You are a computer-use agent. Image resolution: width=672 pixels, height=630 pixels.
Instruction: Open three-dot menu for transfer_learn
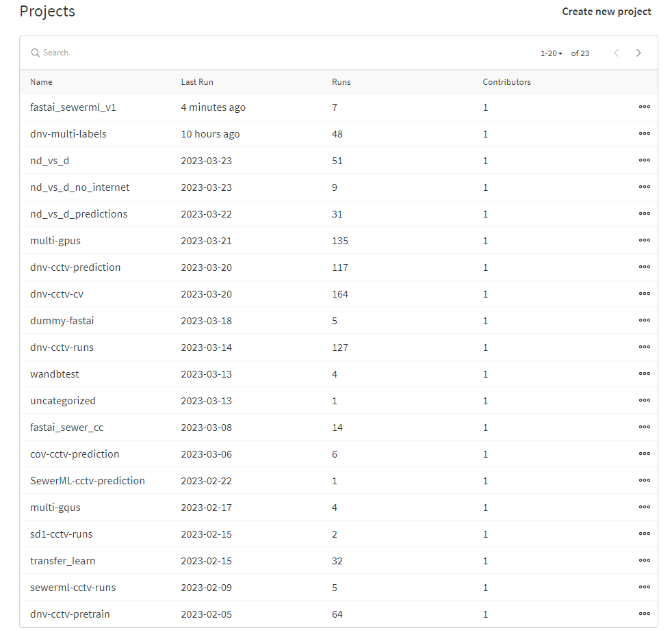pyautogui.click(x=644, y=560)
